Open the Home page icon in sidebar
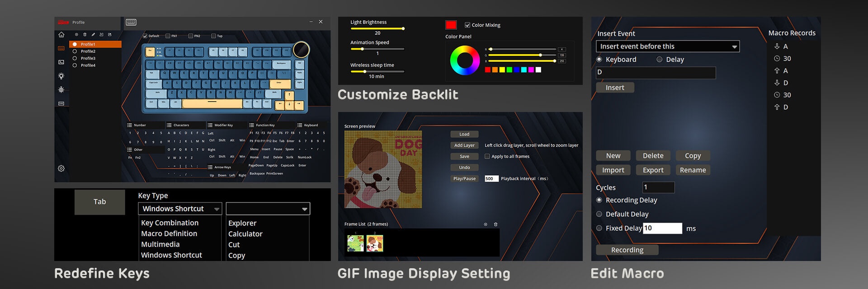This screenshot has width=868, height=289. (x=61, y=35)
